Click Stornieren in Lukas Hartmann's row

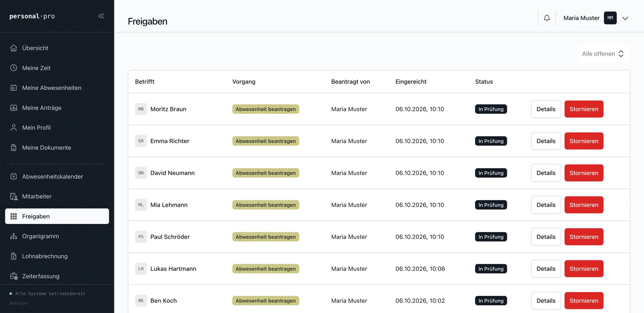click(x=584, y=269)
